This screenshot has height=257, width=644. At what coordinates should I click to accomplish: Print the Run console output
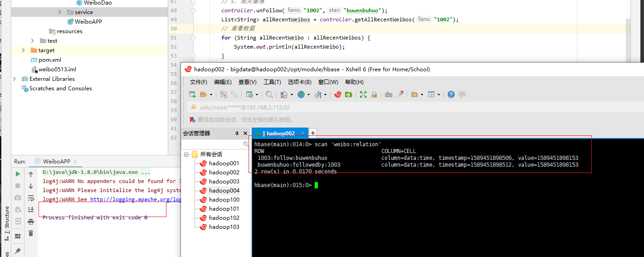click(x=31, y=222)
